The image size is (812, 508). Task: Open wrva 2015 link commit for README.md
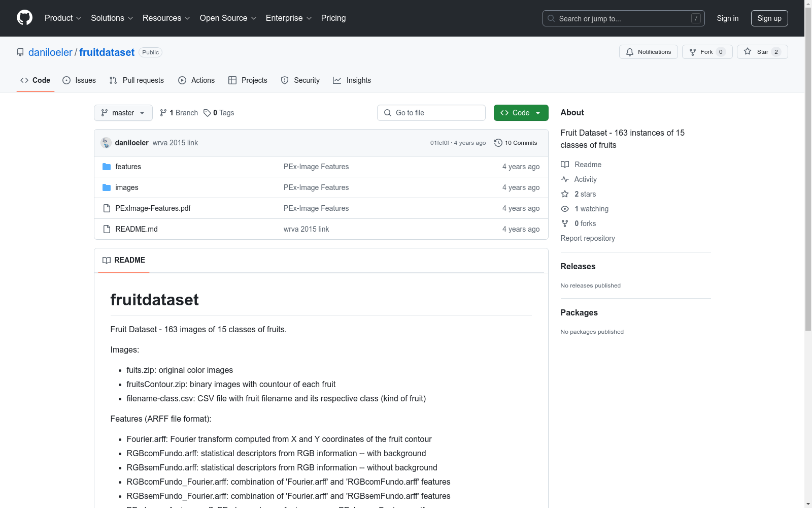(306, 229)
